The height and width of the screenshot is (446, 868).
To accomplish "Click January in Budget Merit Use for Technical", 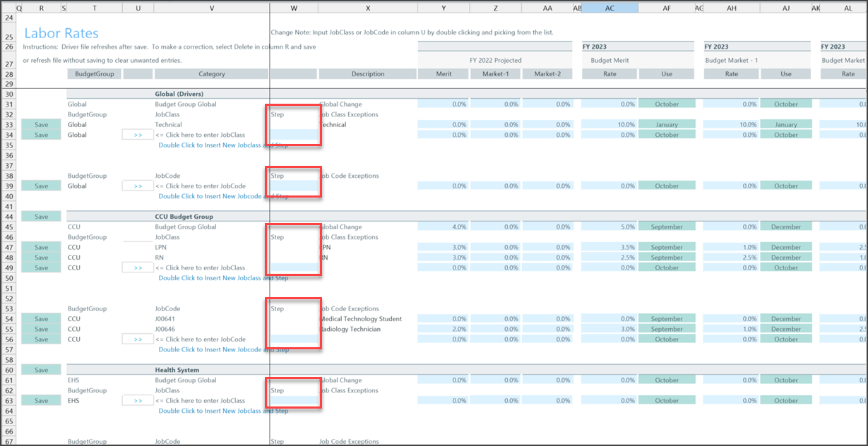I will click(x=667, y=124).
